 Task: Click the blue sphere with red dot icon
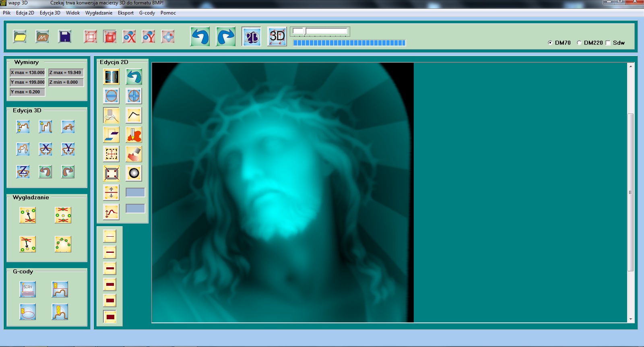coord(168,37)
